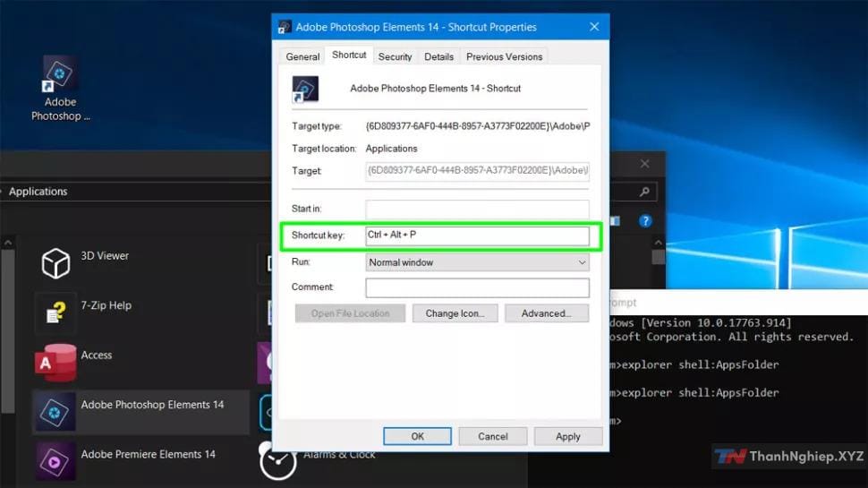
Task: Open the Run dropdown showing Normal window
Action: (477, 262)
